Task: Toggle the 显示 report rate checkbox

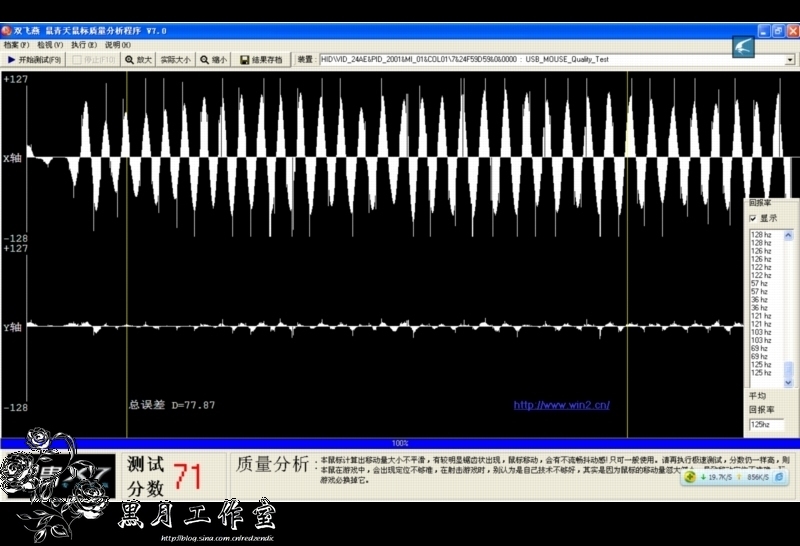Action: (753, 218)
